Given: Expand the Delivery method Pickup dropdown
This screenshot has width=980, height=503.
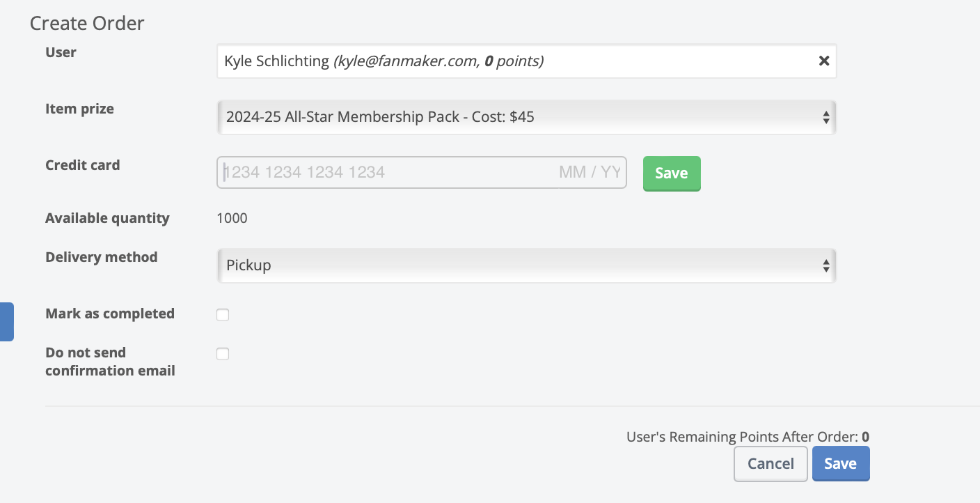Looking at the screenshot, I should click(526, 265).
